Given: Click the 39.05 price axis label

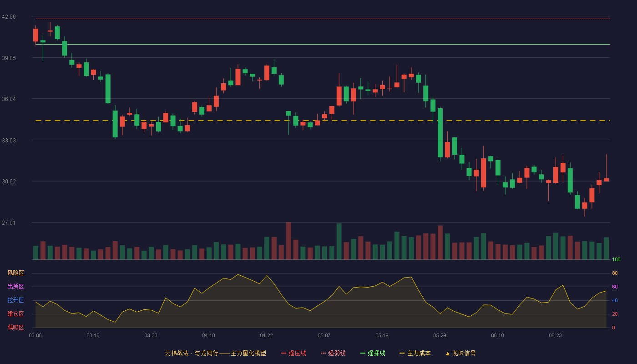Looking at the screenshot, I should coord(9,58).
